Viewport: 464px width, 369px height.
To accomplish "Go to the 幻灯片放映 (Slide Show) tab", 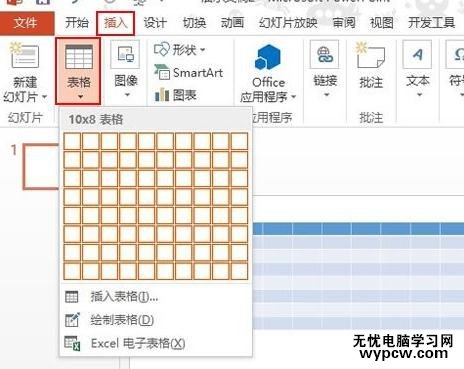I will pos(288,23).
